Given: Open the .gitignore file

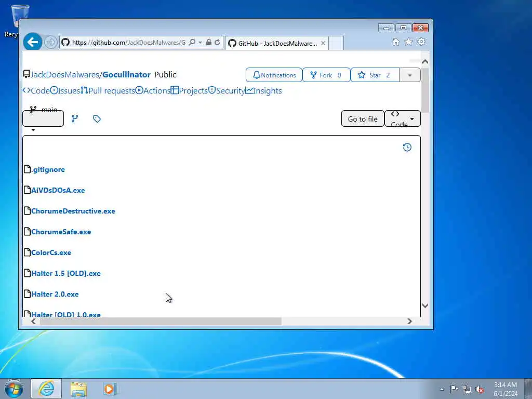Looking at the screenshot, I should (48, 169).
